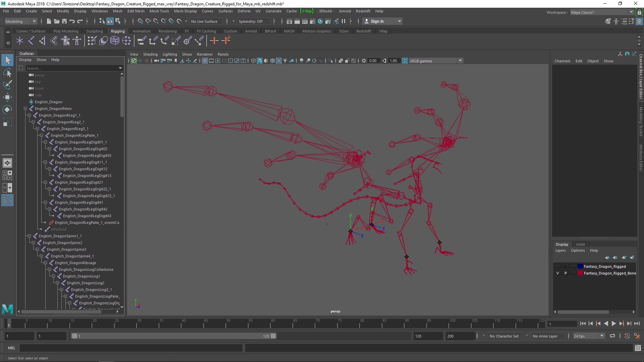Open the Modeling menu set dropdown

[21, 21]
